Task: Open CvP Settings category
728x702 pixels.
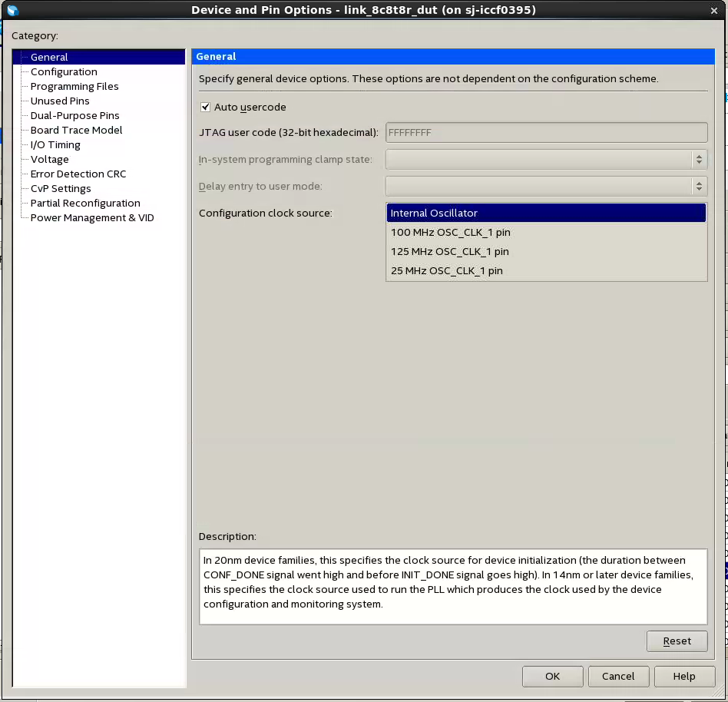Action: point(61,188)
